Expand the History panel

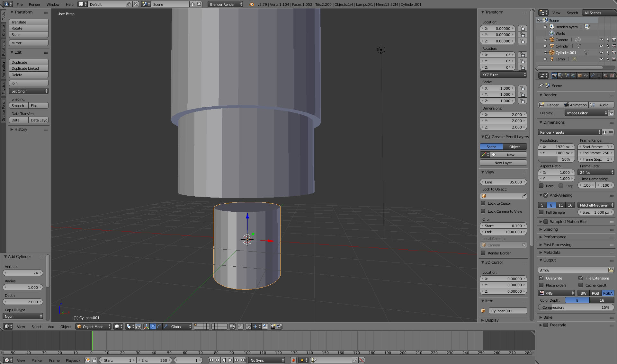(x=21, y=129)
